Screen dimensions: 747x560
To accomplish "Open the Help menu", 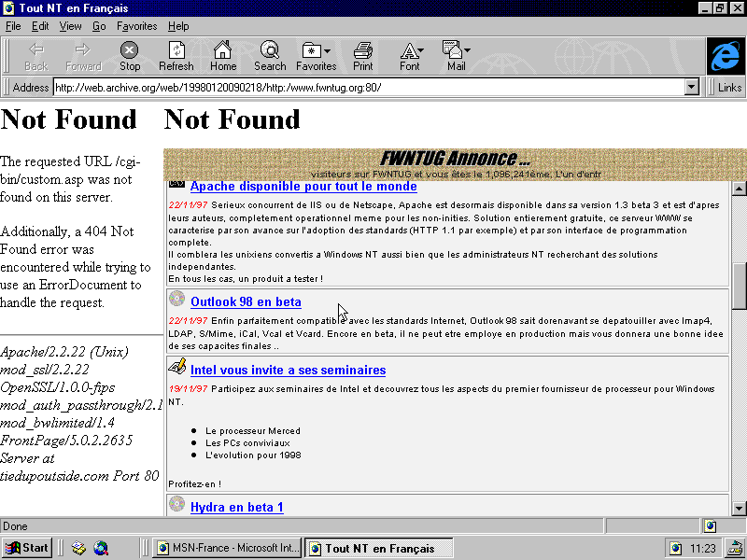I will (x=178, y=26).
